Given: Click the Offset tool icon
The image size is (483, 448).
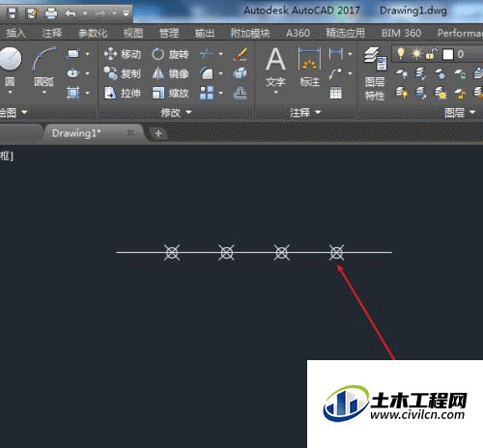Looking at the screenshot, I should coord(241,94).
